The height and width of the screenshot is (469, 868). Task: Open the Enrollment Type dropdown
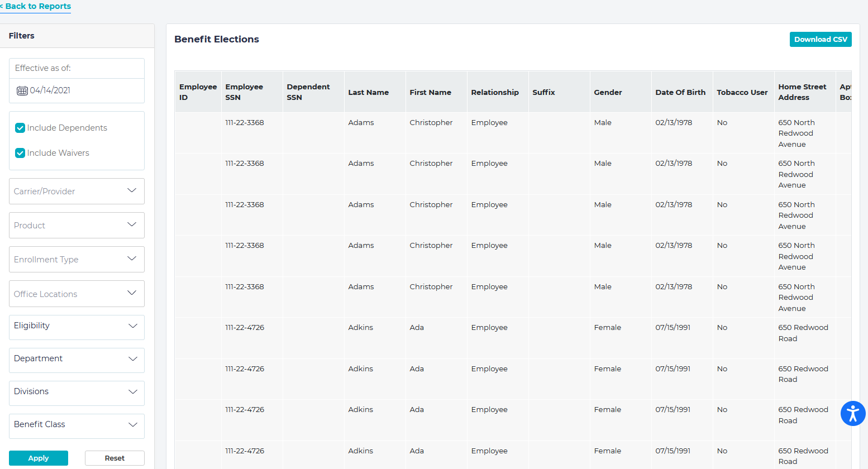tap(77, 260)
